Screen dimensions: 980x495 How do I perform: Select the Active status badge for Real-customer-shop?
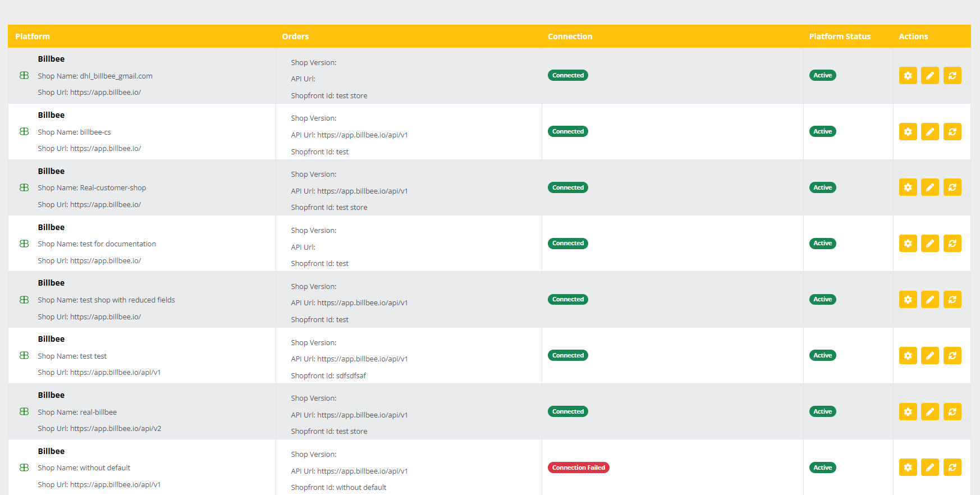pos(823,187)
